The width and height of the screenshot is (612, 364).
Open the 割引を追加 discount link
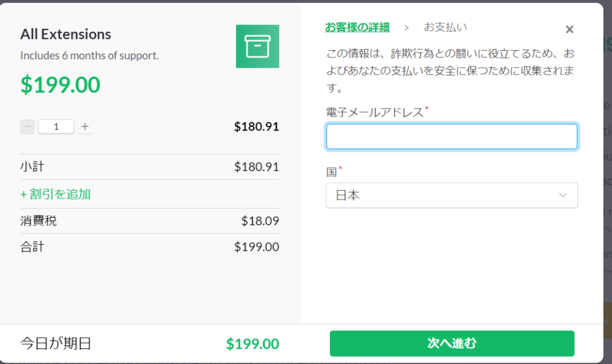tap(56, 194)
